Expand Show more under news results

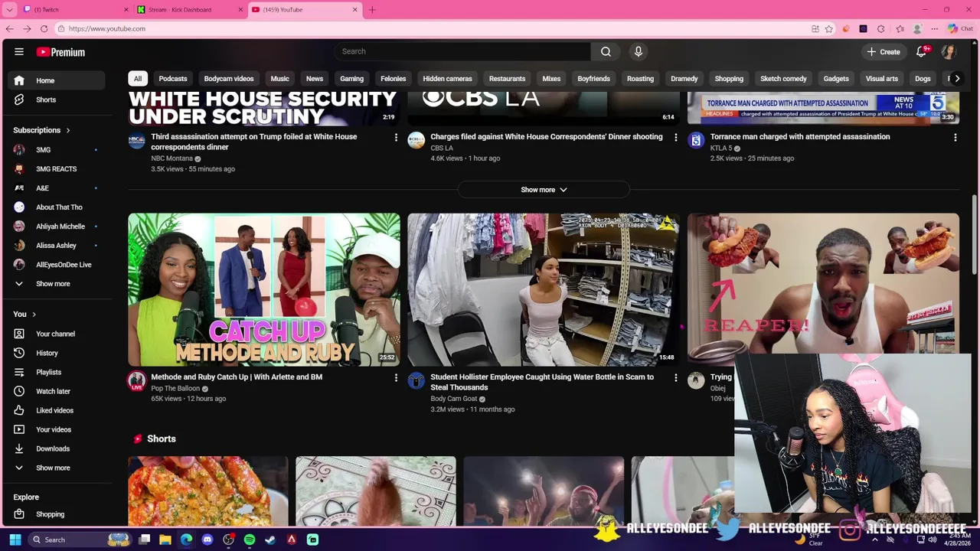coord(544,190)
